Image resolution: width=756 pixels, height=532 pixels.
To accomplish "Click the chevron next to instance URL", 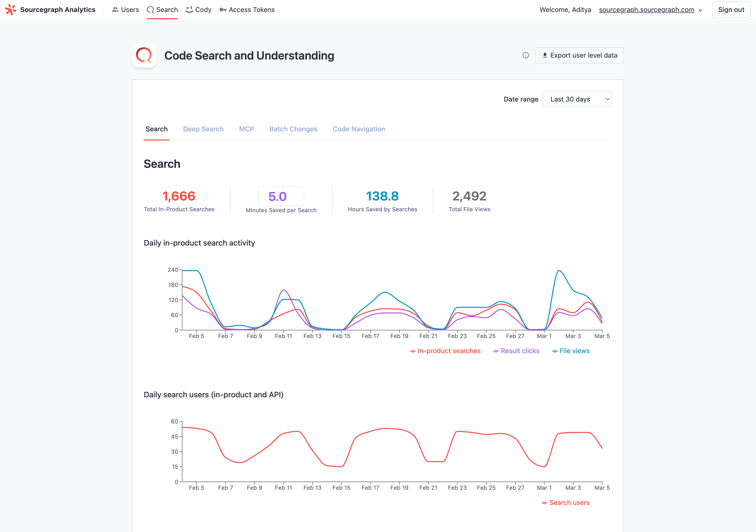I will pos(701,10).
